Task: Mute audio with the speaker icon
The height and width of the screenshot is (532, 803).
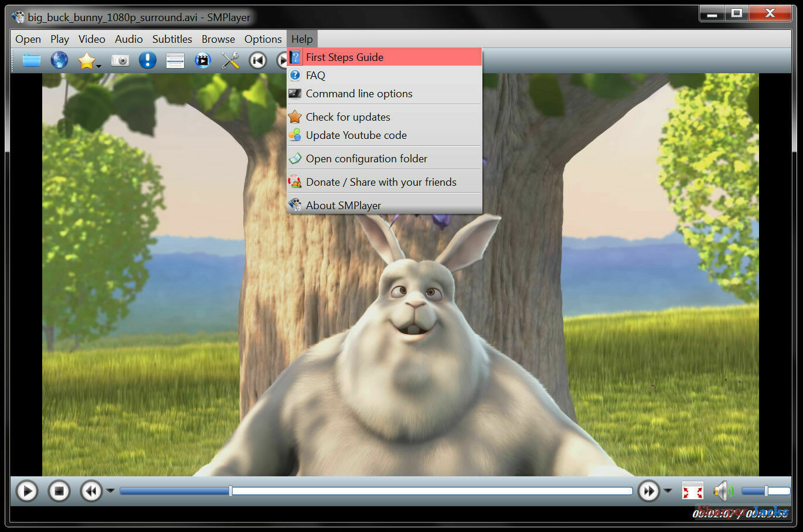Action: [x=723, y=491]
